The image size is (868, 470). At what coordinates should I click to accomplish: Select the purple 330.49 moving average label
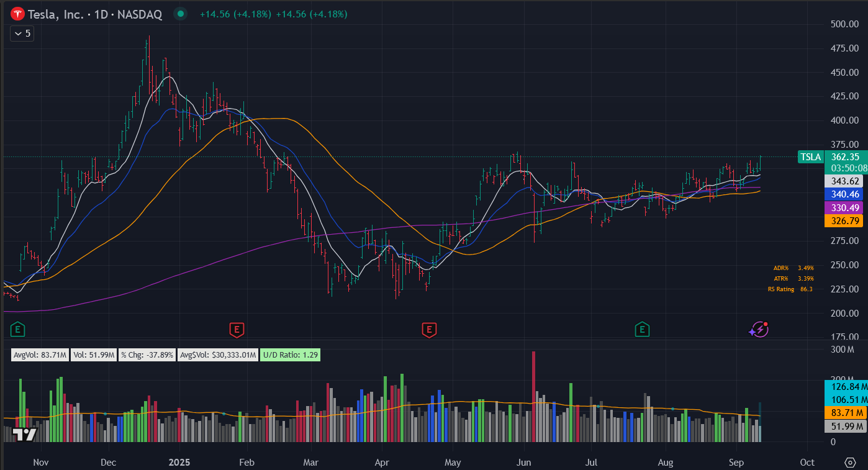coord(844,207)
